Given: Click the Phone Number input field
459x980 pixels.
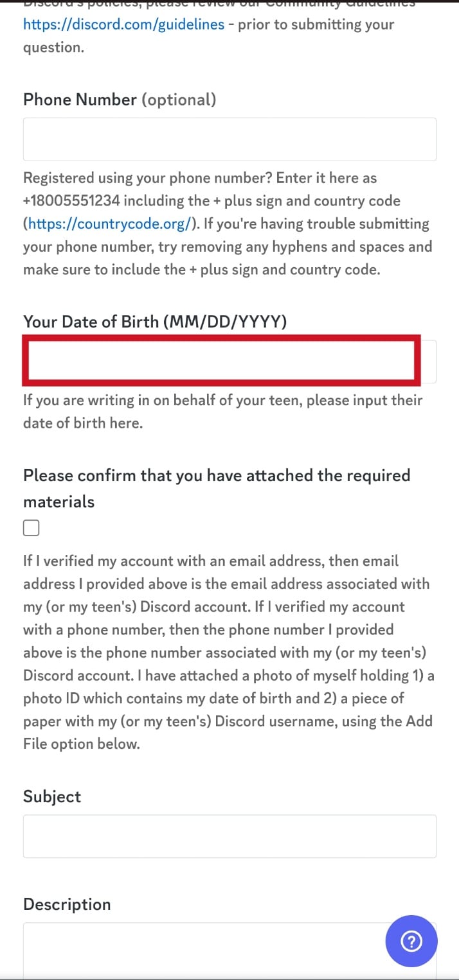Looking at the screenshot, I should pos(230,139).
